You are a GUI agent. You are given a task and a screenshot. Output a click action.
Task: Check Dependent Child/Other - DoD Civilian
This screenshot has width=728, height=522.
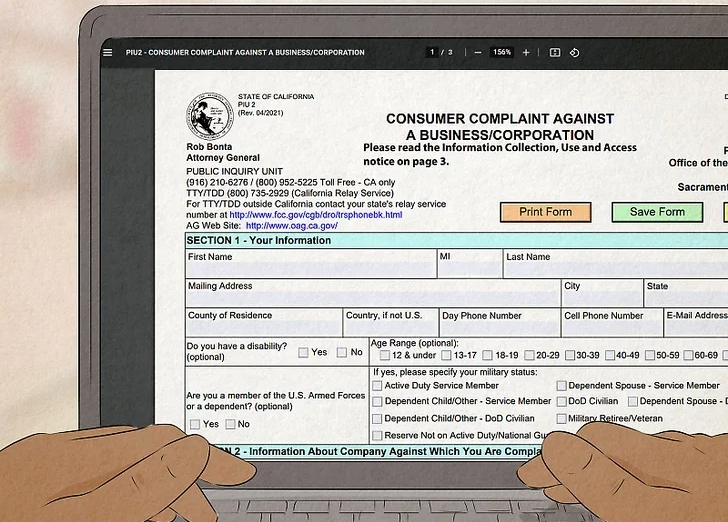pyautogui.click(x=377, y=419)
